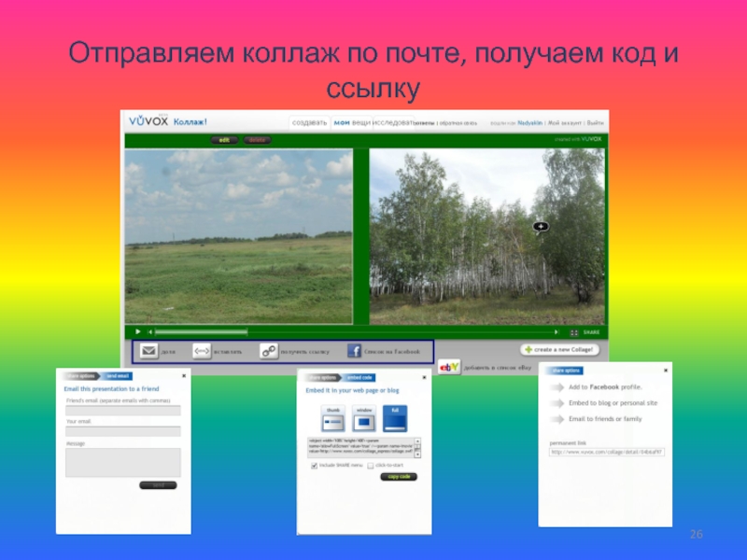
Task: Click добавить в список eBay text
Action: tap(498, 368)
